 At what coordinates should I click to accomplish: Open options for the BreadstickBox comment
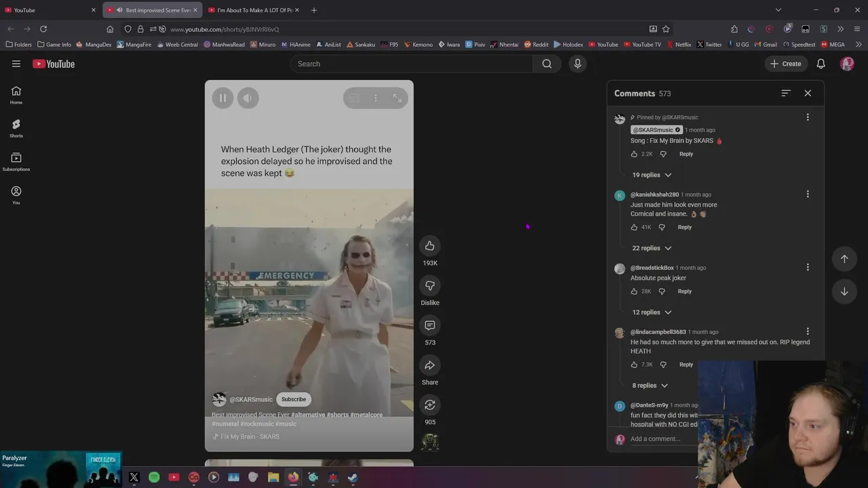[808, 267]
